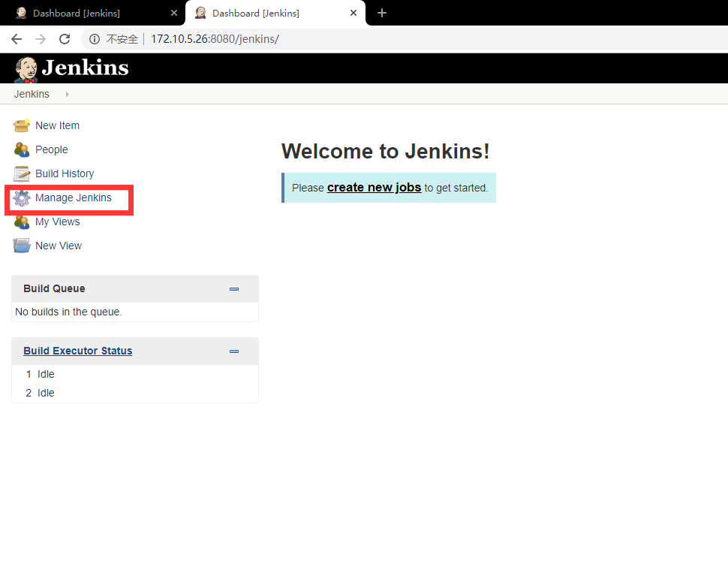728x576 pixels.
Task: Click the Welcome to Jenkins! heading
Action: (x=385, y=152)
